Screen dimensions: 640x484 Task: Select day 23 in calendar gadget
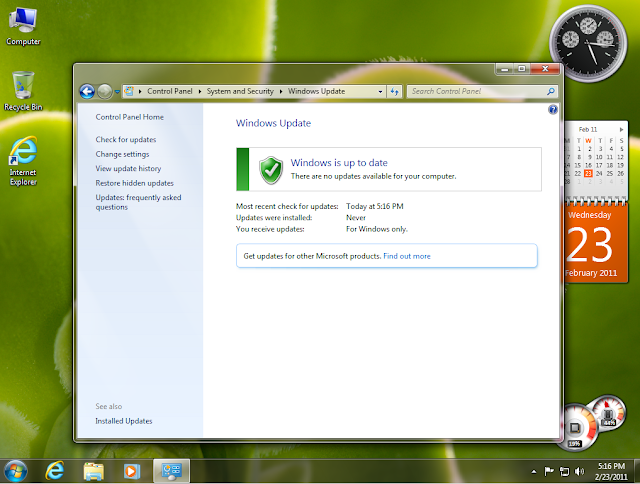[x=588, y=173]
